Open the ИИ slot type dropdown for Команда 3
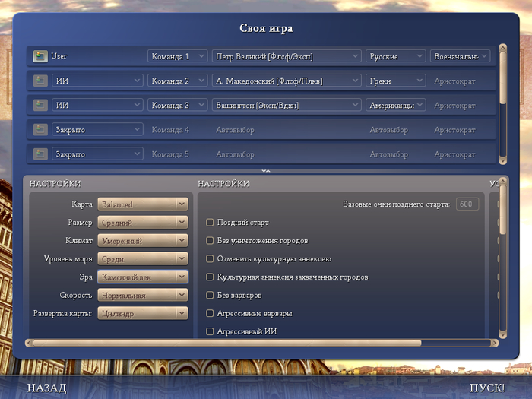 click(x=97, y=105)
